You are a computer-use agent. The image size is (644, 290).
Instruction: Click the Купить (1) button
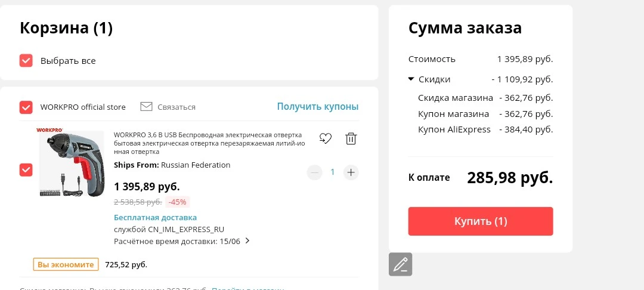pyautogui.click(x=481, y=221)
